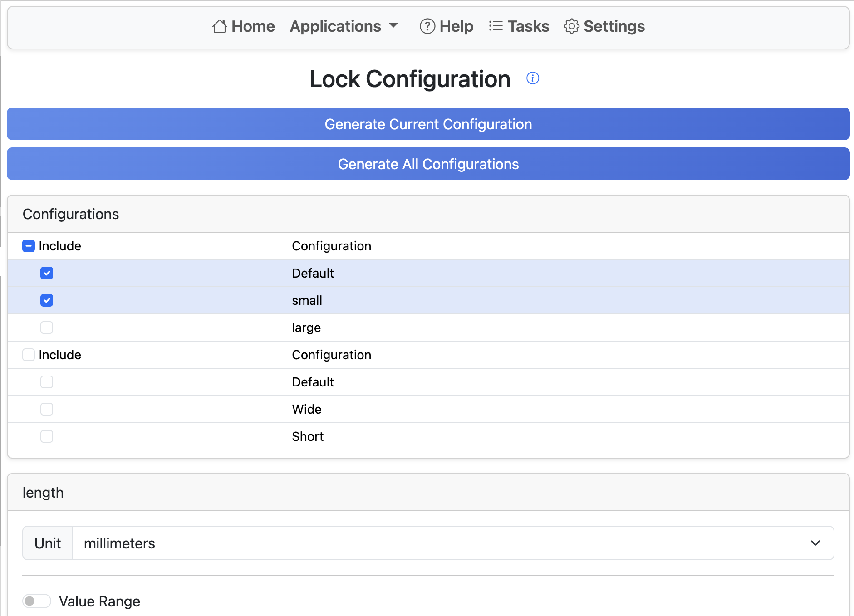Collapse the tri-state Include checkbox
Viewport: 854px width, 616px height.
(x=29, y=246)
